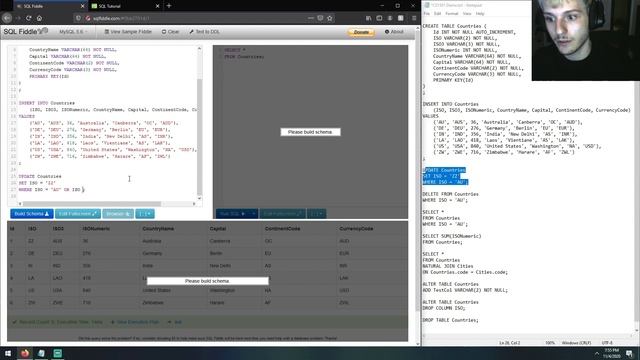The image size is (640, 360).
Task: Click the highlighted UPDATE Countries line in Notepad
Action: click(x=444, y=170)
